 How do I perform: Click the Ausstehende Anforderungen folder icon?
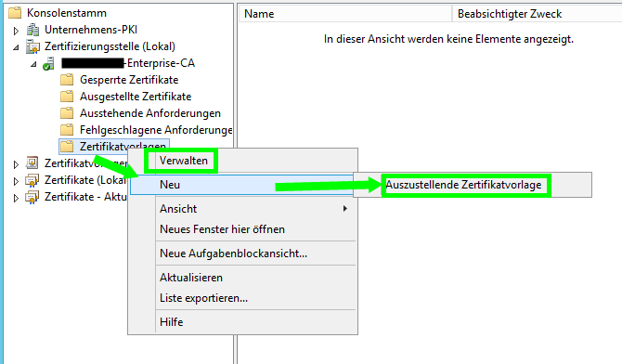pos(67,113)
